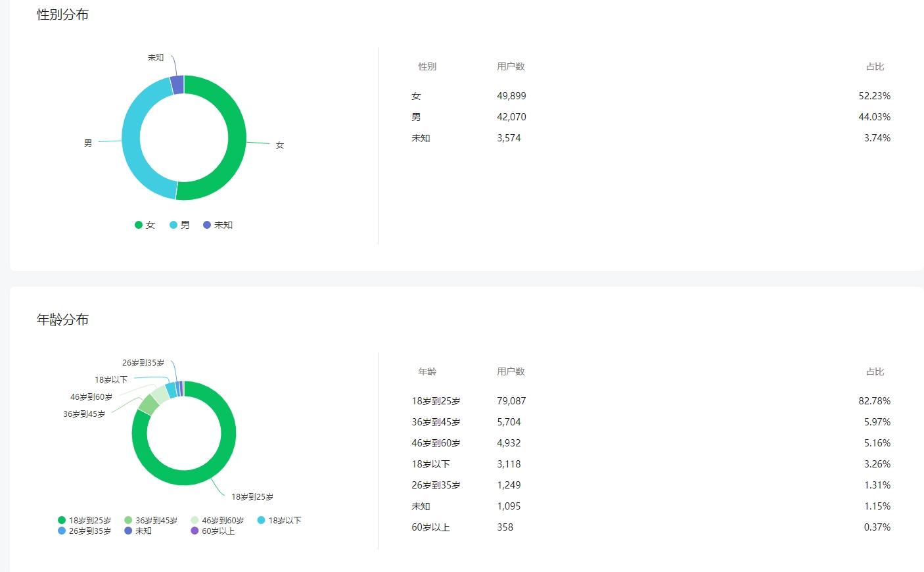Click the blue dot for 26岁到35岁 in the age legend

tap(62, 531)
